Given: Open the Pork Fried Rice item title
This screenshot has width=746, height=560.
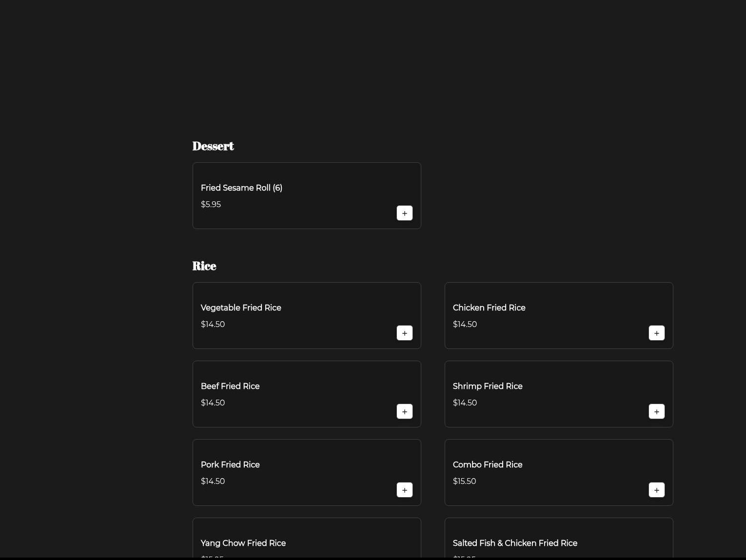Looking at the screenshot, I should [230, 464].
